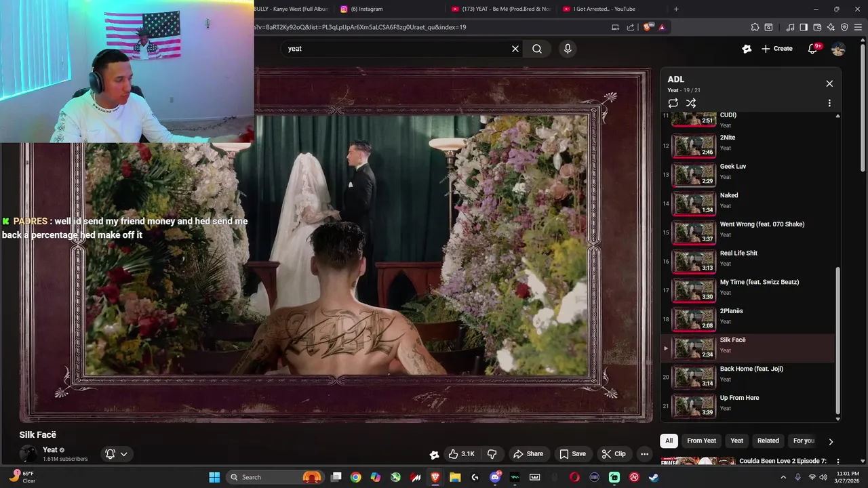This screenshot has height=488, width=868.
Task: Click the icon left of like count
Action: (435, 454)
